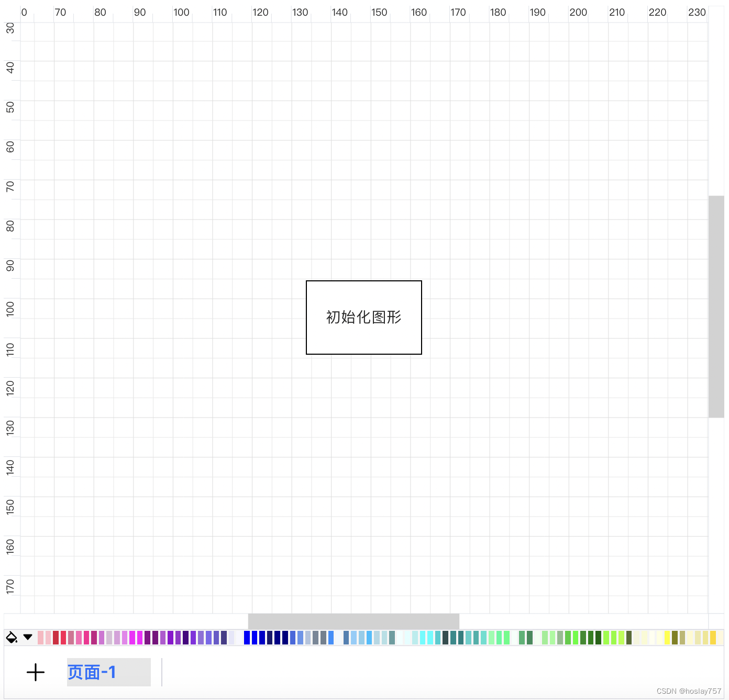Choose the dark slate gray swatch
The height and width of the screenshot is (700, 729).
coord(445,638)
